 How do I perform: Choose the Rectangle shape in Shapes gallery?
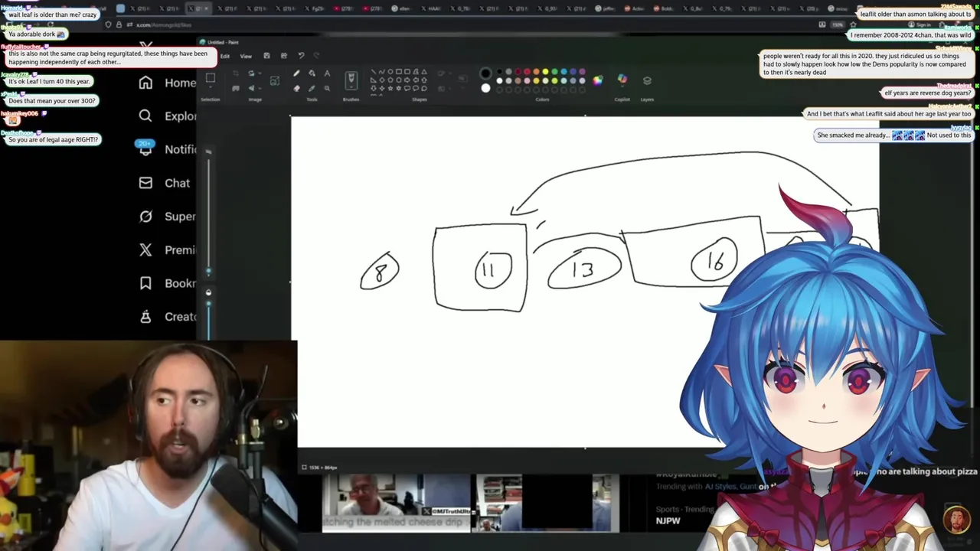pos(399,71)
